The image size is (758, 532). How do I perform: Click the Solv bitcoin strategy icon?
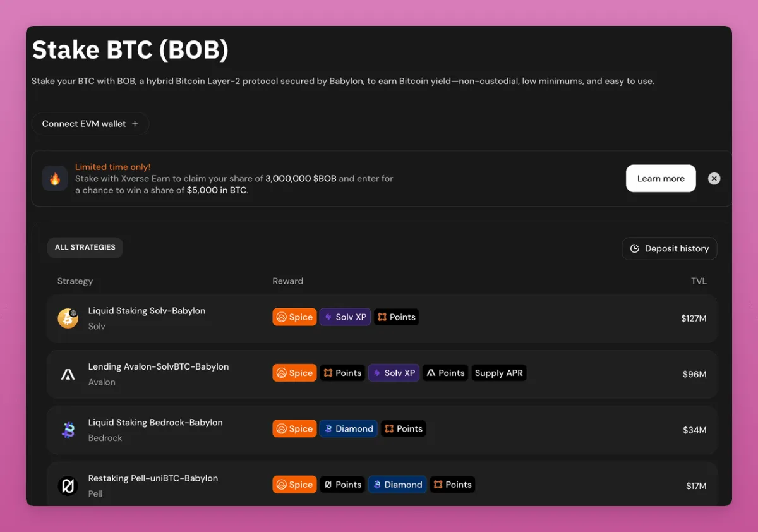tap(68, 318)
